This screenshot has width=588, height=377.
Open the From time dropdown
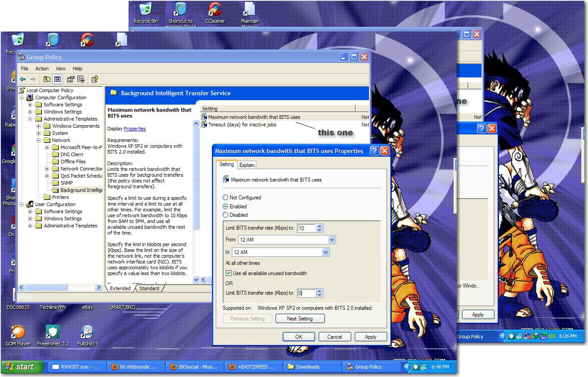tap(332, 240)
